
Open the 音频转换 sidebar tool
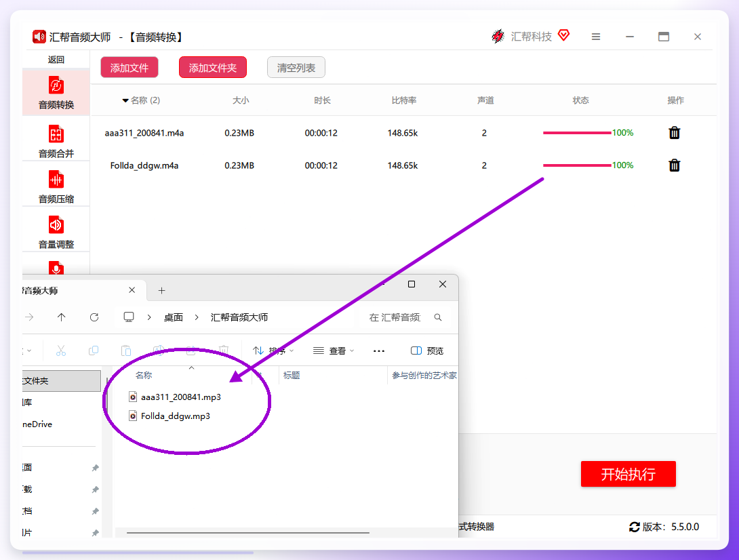coord(56,93)
